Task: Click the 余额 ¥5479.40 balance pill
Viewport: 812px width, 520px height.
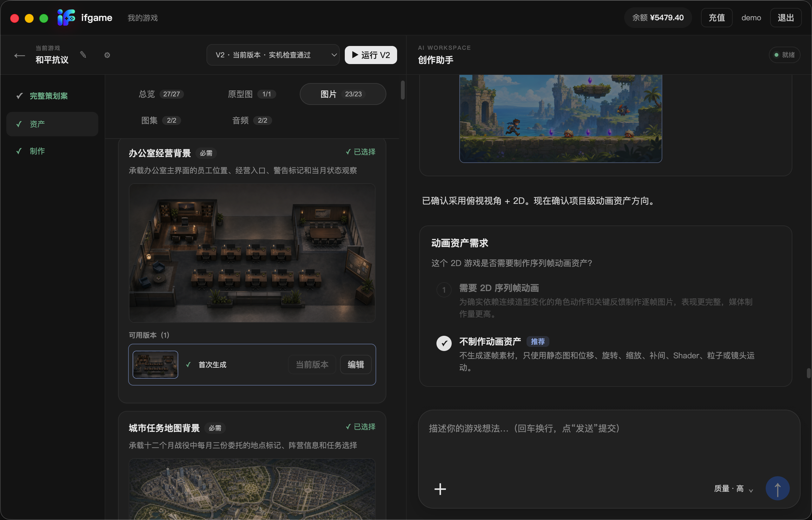Action: pos(658,17)
